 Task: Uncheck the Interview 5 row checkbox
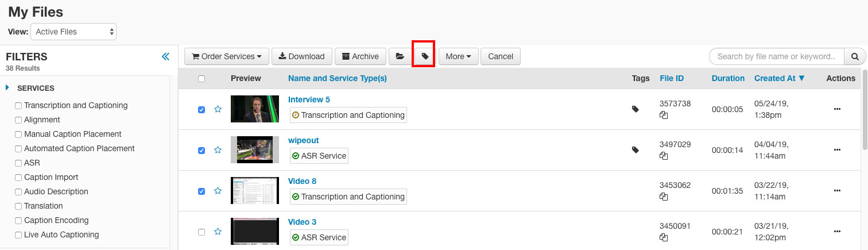click(x=201, y=110)
